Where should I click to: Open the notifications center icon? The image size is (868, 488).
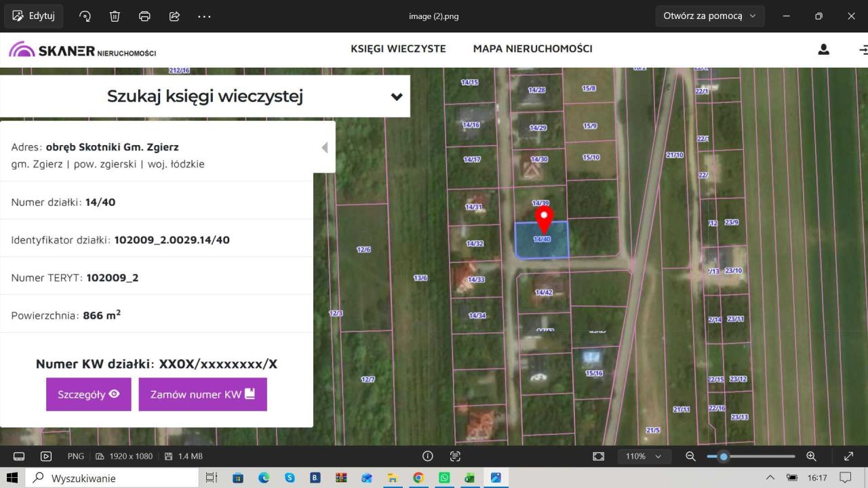tap(845, 478)
